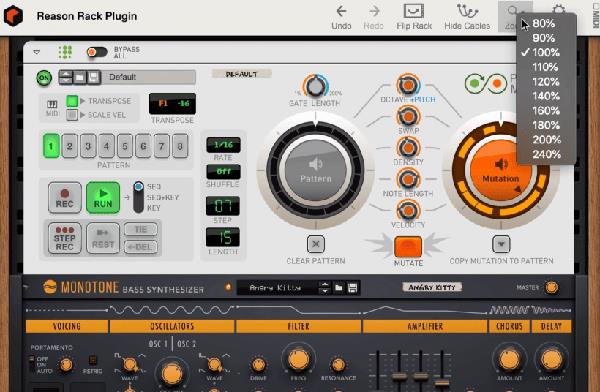Click the Transpose F1 -16 display

172,104
